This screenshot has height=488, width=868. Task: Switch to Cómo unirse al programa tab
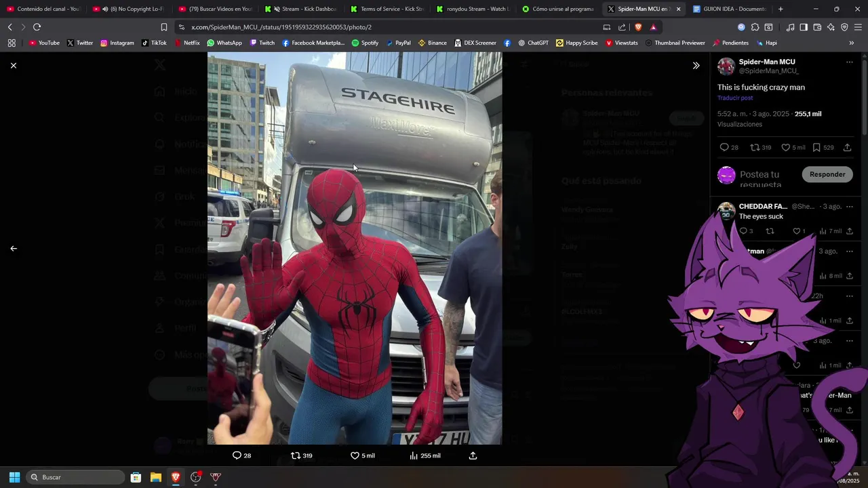[x=558, y=9]
